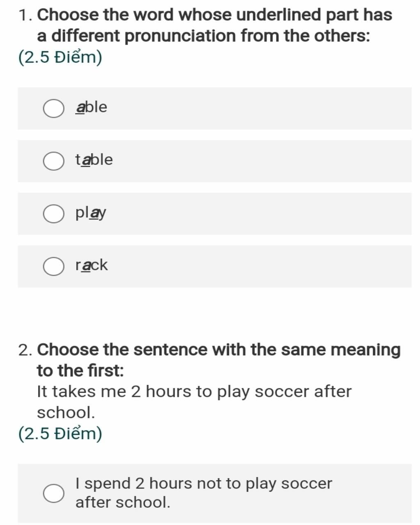420x525 pixels.
Task: Pick the "rack" radio button
Action: pos(53,266)
